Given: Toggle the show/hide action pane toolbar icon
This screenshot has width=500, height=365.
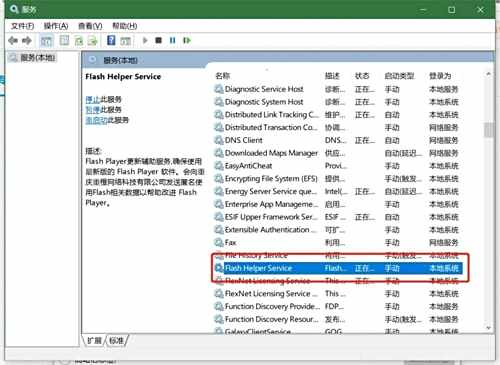Looking at the screenshot, I should click(125, 41).
